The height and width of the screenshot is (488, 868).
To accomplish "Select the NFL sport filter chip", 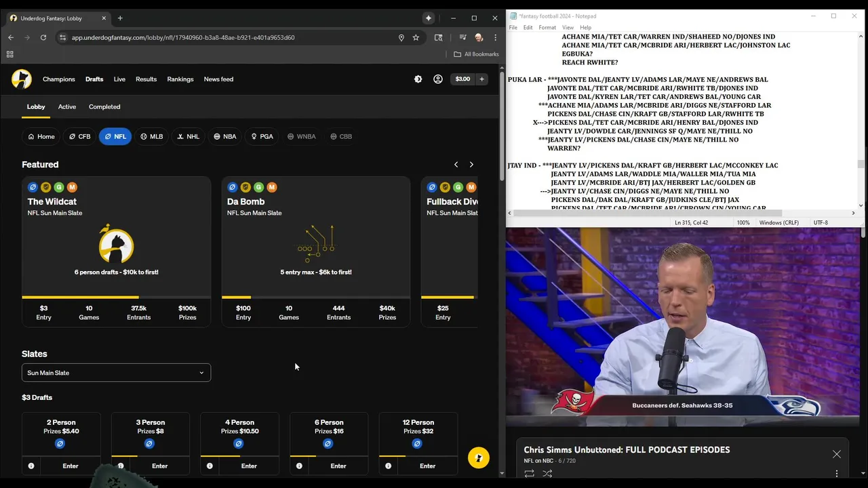I will pos(115,136).
